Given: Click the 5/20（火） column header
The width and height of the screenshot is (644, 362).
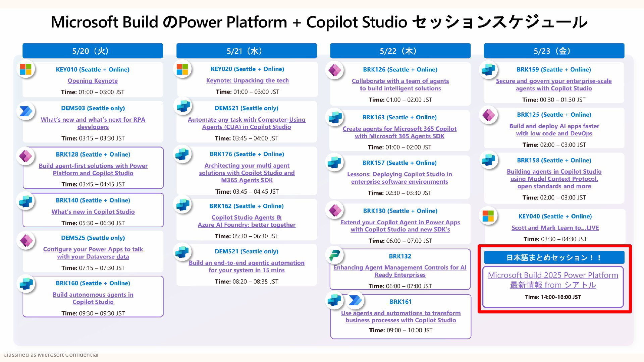Looking at the screenshot, I should click(x=93, y=51).
